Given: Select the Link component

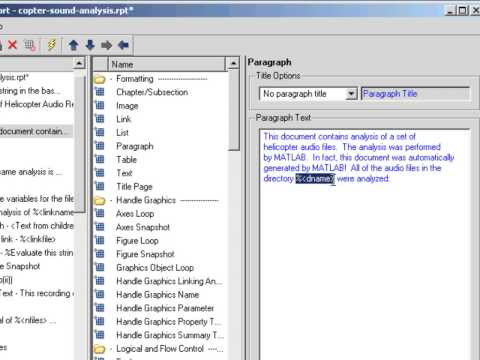Looking at the screenshot, I should click(124, 119).
